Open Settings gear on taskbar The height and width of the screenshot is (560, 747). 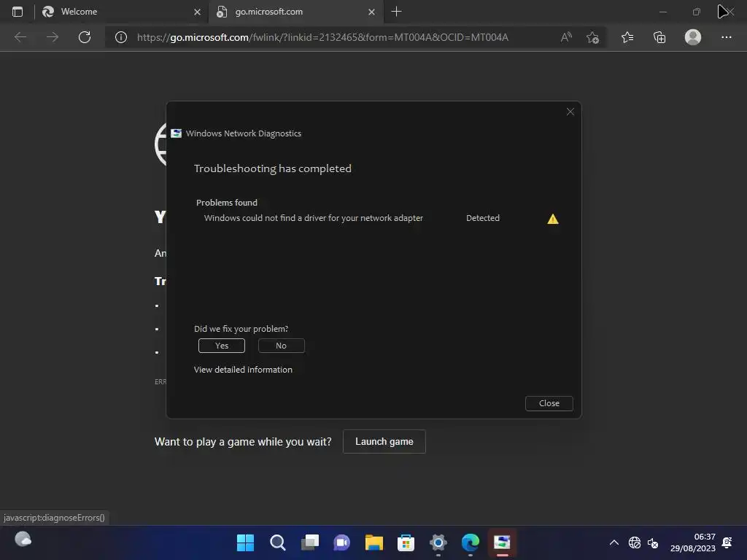click(438, 542)
